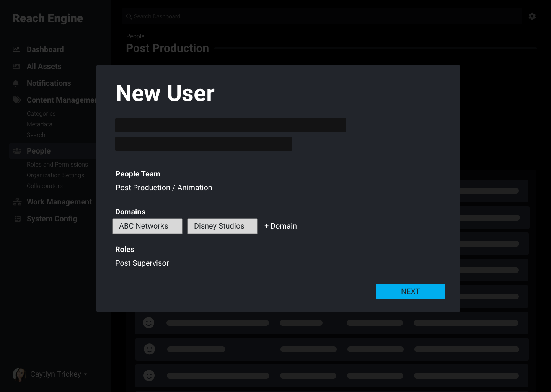The image size is (551, 392).
Task: Add a new domain with + Domain
Action: tap(280, 226)
